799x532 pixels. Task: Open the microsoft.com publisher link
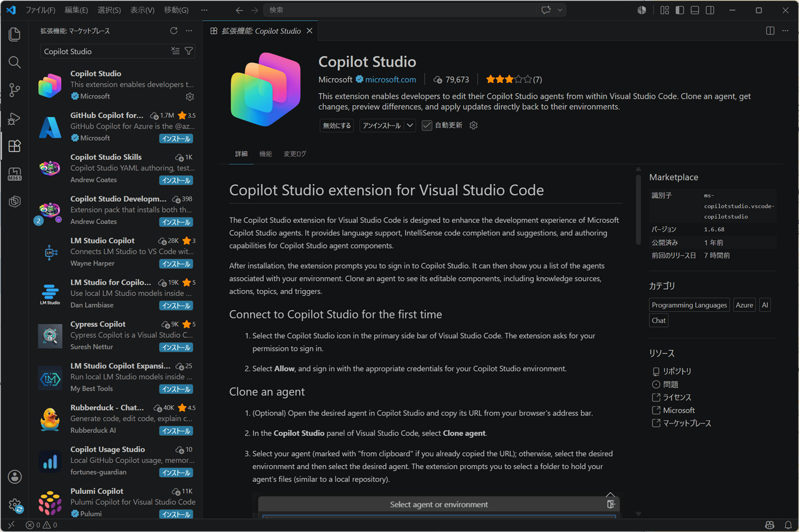click(390, 79)
